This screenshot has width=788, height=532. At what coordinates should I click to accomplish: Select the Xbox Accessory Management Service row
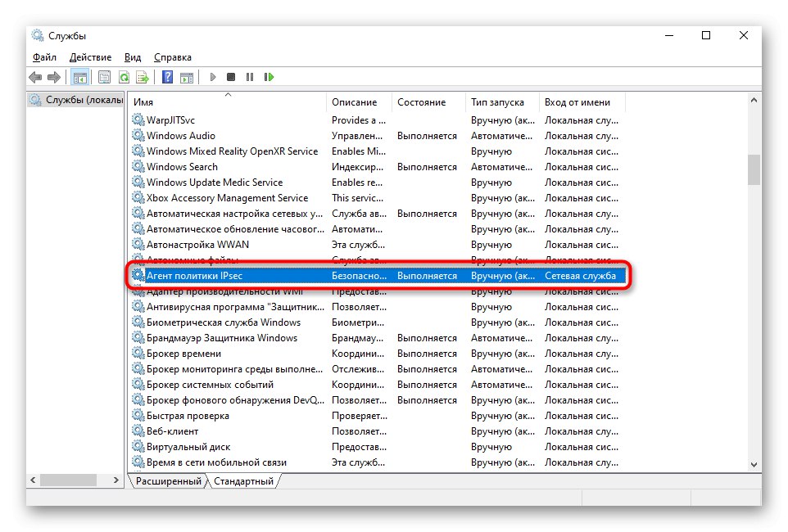[x=378, y=197]
